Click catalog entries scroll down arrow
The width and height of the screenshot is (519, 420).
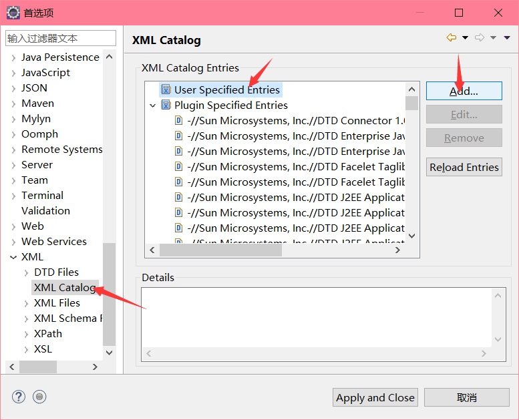click(411, 236)
